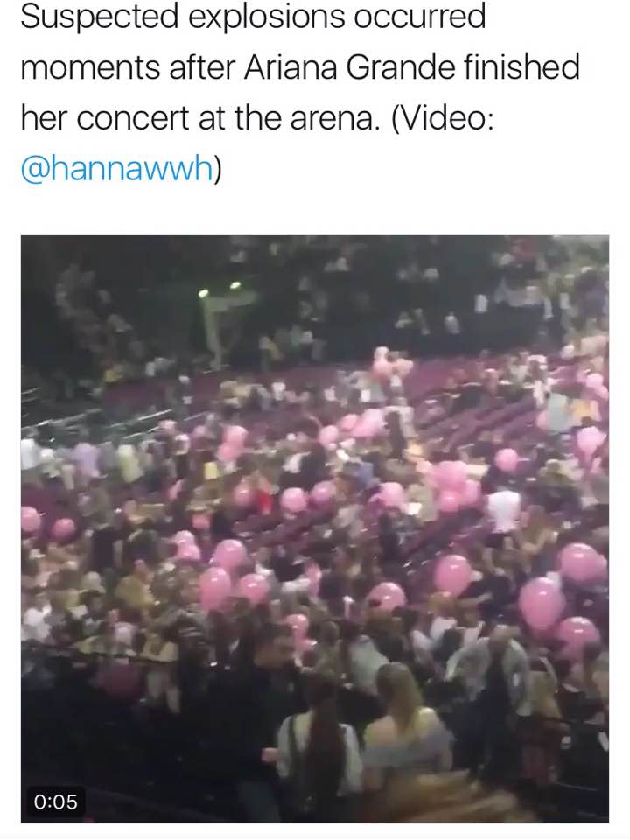Open the @hannawwh profile mention

click(x=116, y=168)
